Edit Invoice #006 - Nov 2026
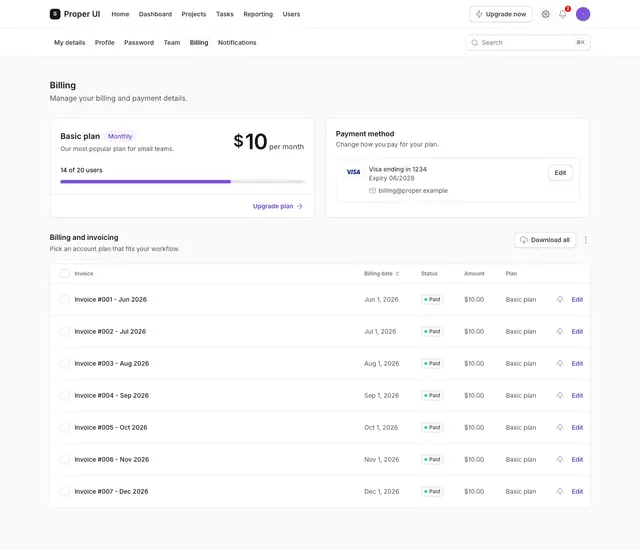 (x=577, y=459)
